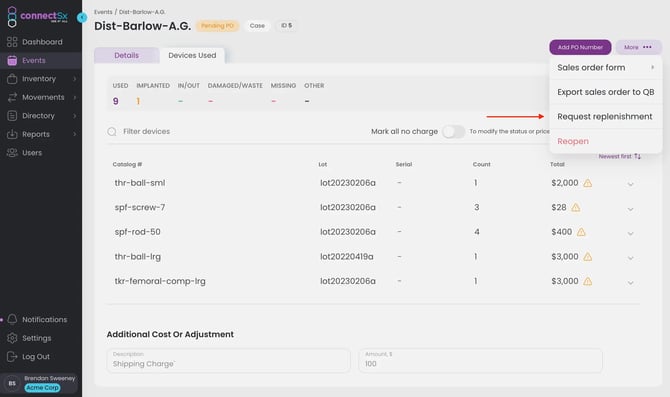Click Reports download icon in sidebar
The image size is (670, 397).
(12, 134)
